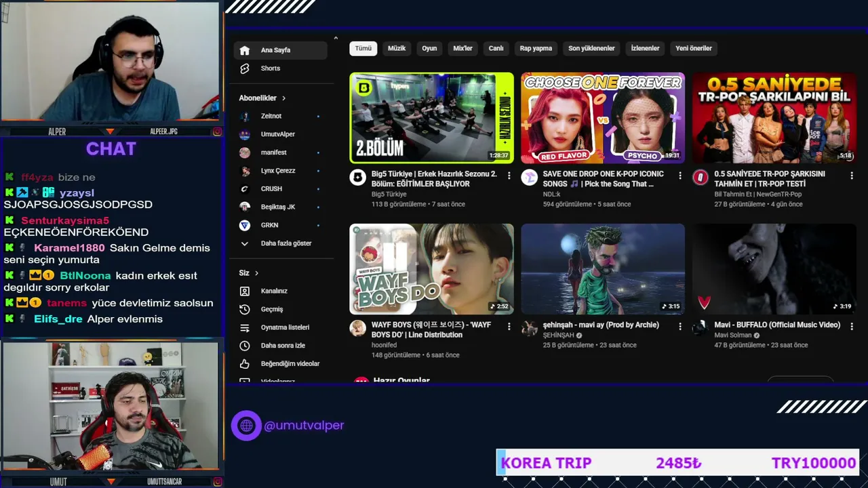Open SAVE ONE DROP ONE K-POP video title
The width and height of the screenshot is (868, 488).
pos(604,179)
